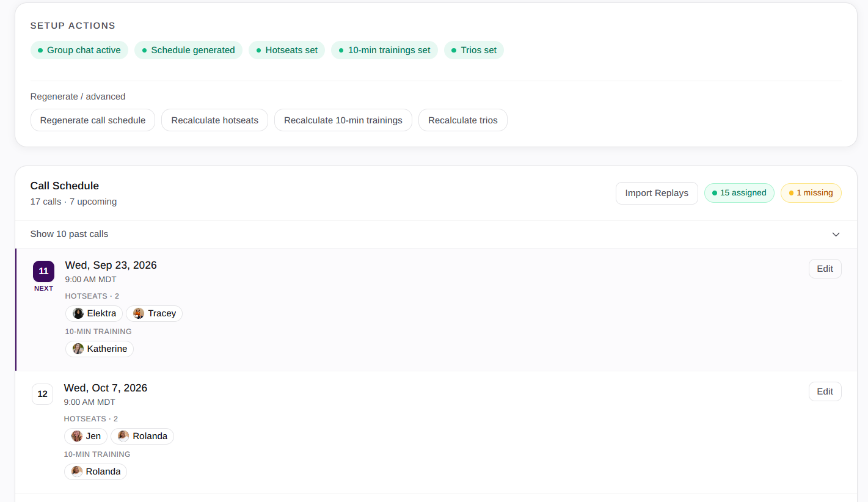
Task: Click Group chat active status chip
Action: click(x=79, y=50)
